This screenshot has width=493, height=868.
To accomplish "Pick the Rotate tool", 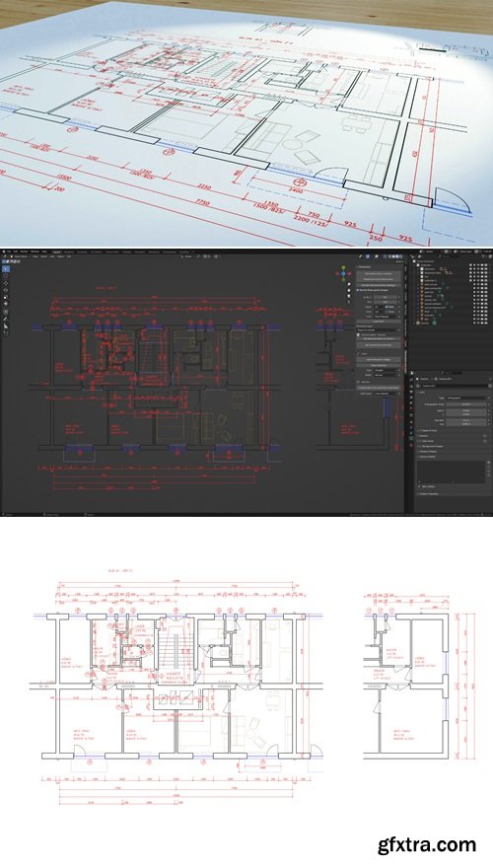I will (6, 290).
